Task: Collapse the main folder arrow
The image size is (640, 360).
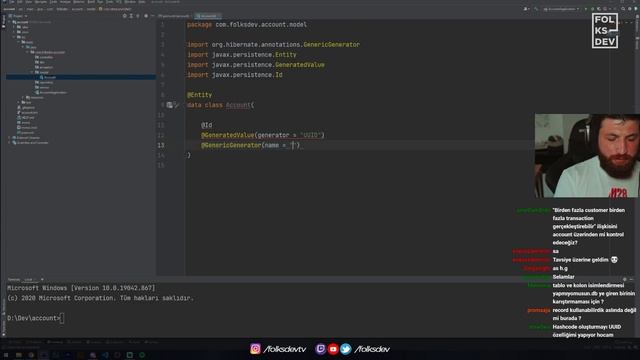Action: [18, 42]
